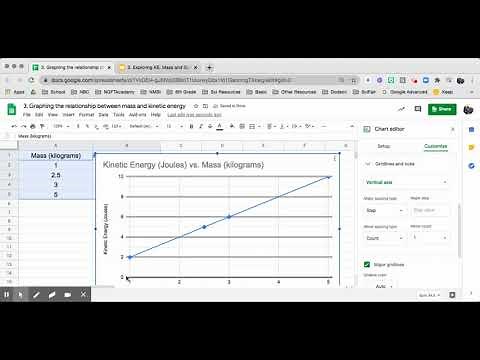Image resolution: width=480 pixels, height=360 pixels.
Task: Switch to the Setup tab in Chart editor
Action: (384, 146)
